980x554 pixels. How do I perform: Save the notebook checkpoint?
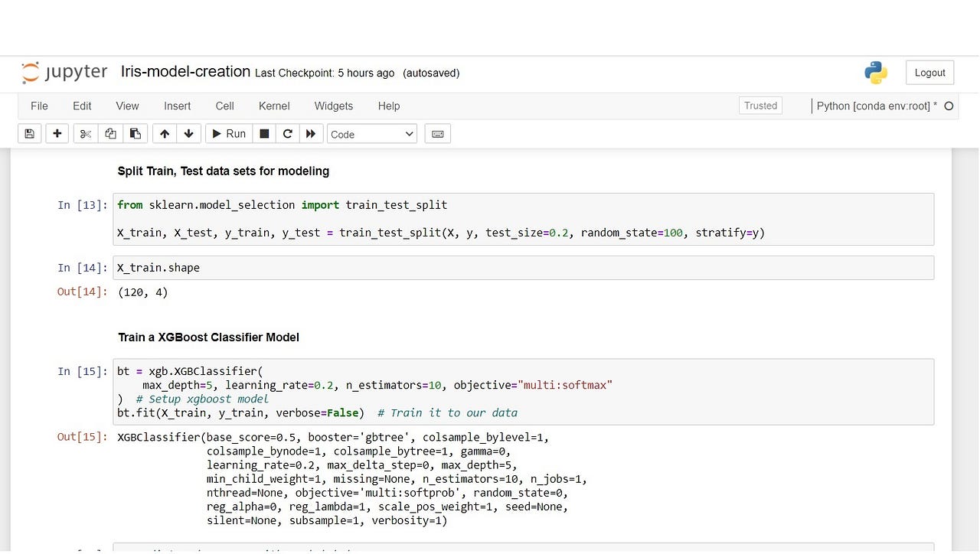[x=29, y=133]
